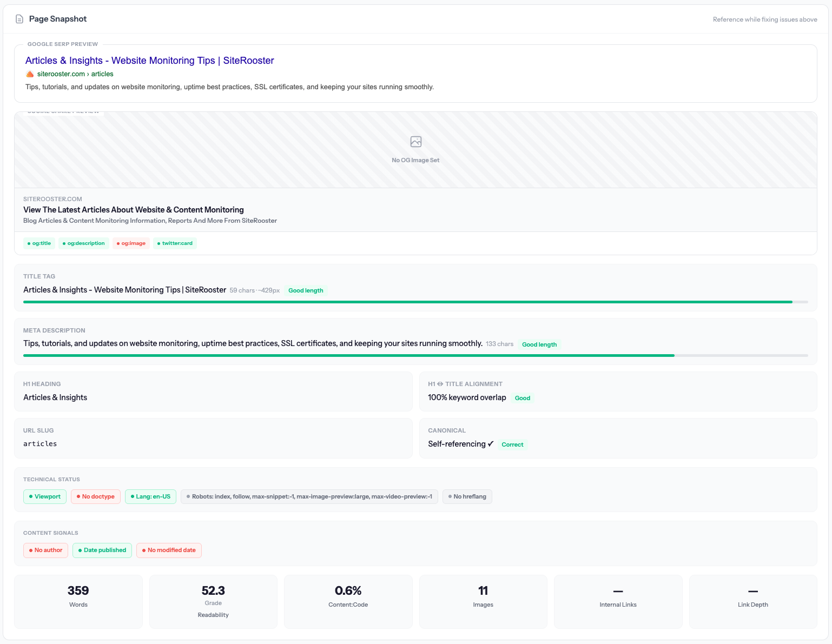
Task: Select the GOOGLE SERP PREVIEW section label
Action: (x=63, y=44)
